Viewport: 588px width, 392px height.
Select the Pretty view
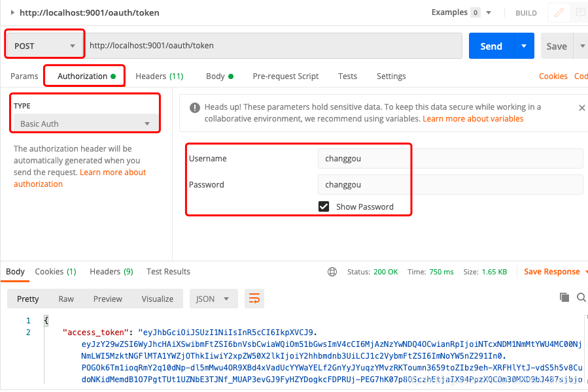click(27, 299)
